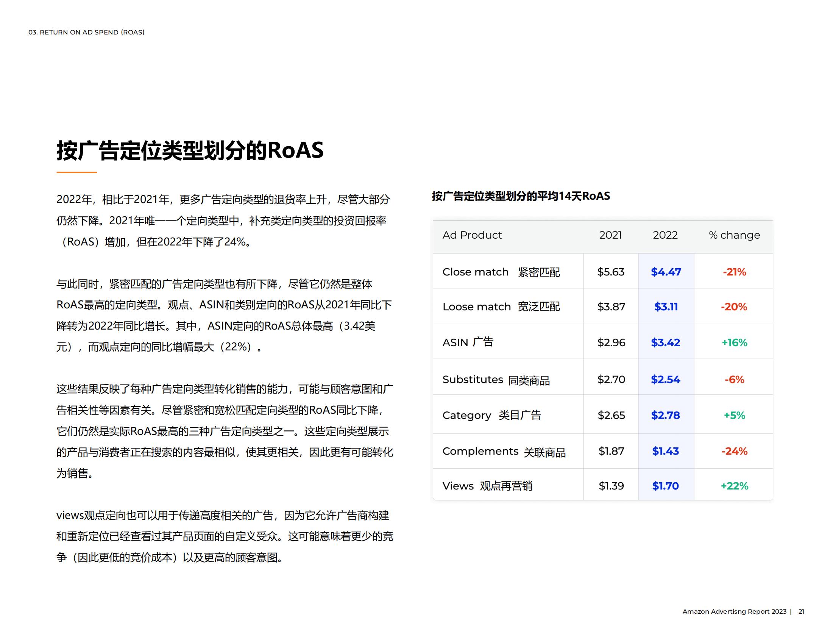The width and height of the screenshot is (833, 644).
Task: Select the "Ad Product" column header
Action: pyautogui.click(x=472, y=235)
